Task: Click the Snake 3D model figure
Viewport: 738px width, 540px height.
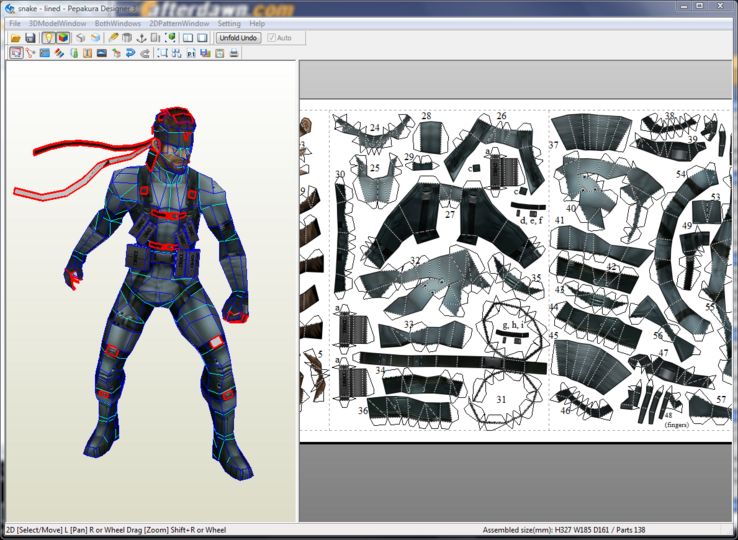Action: click(165, 282)
